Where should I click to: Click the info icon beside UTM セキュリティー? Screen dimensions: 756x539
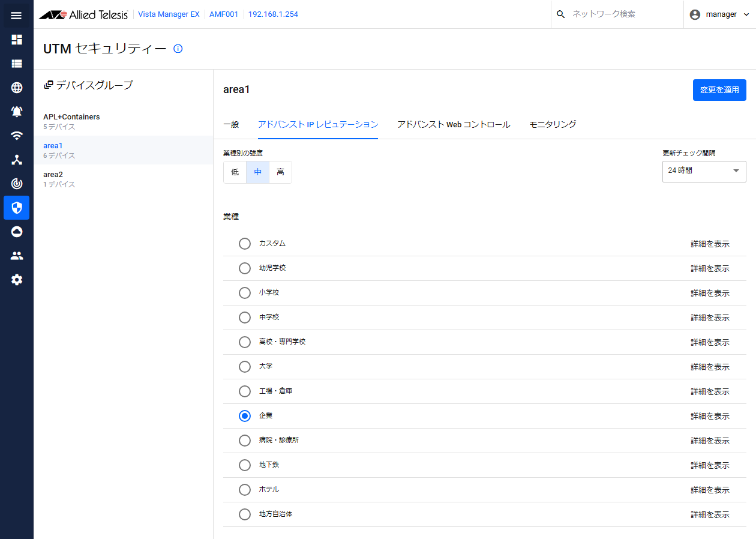click(x=178, y=49)
